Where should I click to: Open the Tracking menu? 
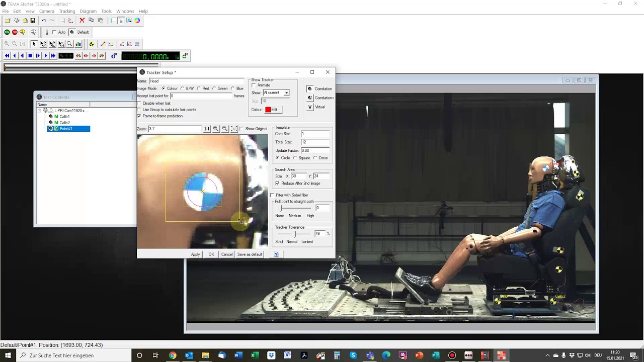67,11
